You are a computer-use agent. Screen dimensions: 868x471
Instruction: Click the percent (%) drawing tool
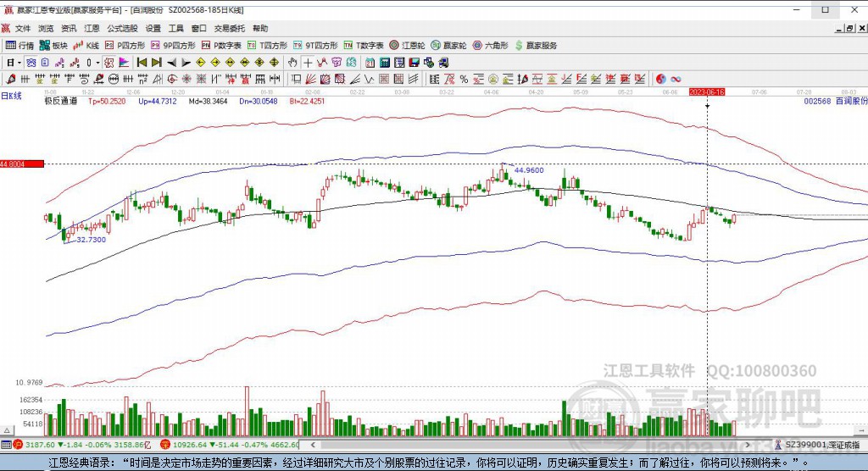click(x=462, y=79)
